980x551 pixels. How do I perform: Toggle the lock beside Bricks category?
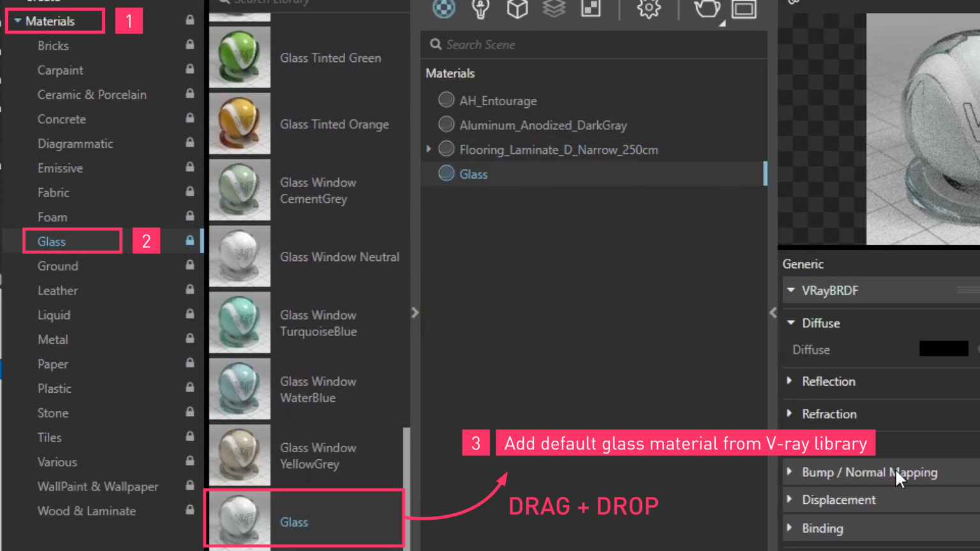pos(189,45)
